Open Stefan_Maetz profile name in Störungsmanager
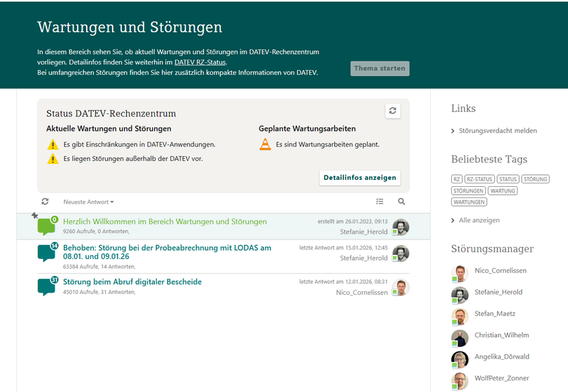Viewport: 568px width, 392px height. tap(495, 314)
